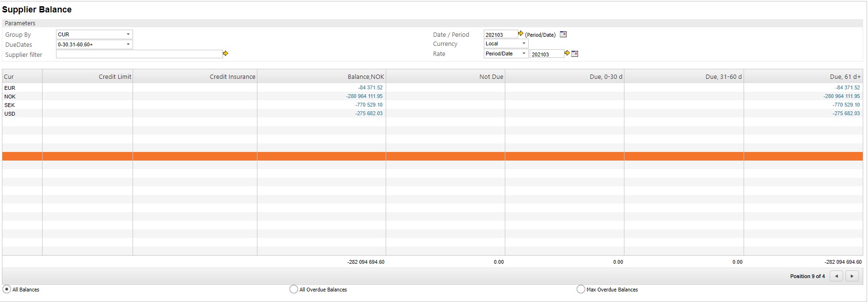Image resolution: width=868 pixels, height=302 pixels.
Task: Click yellow arrow next to Supplier filter field
Action: click(225, 54)
